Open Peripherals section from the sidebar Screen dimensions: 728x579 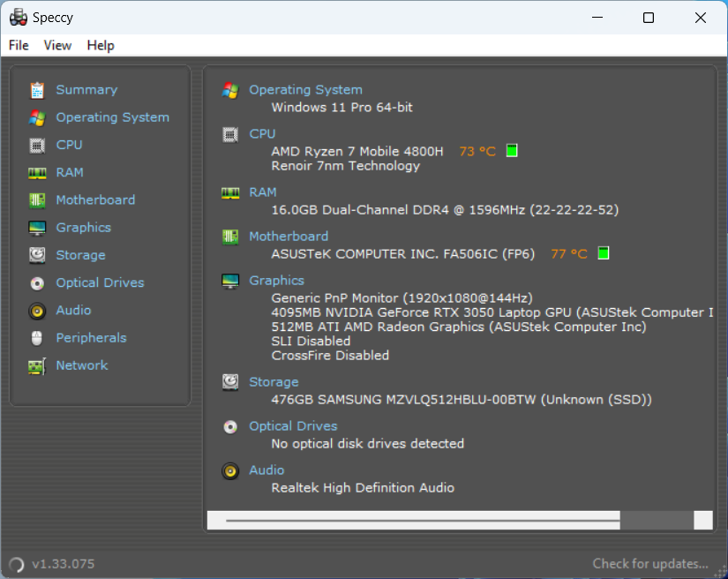(92, 338)
